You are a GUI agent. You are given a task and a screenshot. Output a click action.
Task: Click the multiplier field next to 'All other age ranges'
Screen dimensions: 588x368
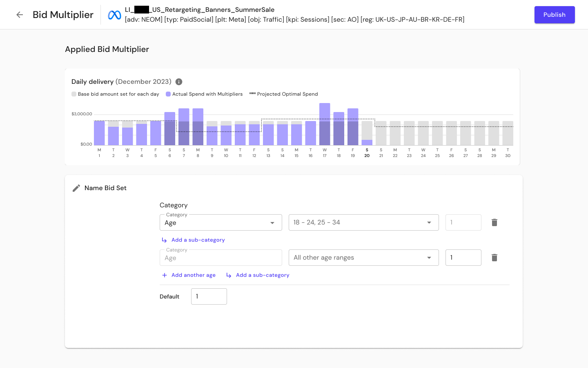pos(463,257)
